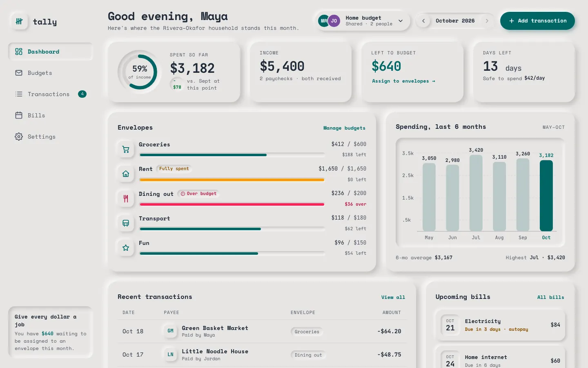Open the Fun envelope star icon
This screenshot has height=368, width=588.
click(126, 248)
